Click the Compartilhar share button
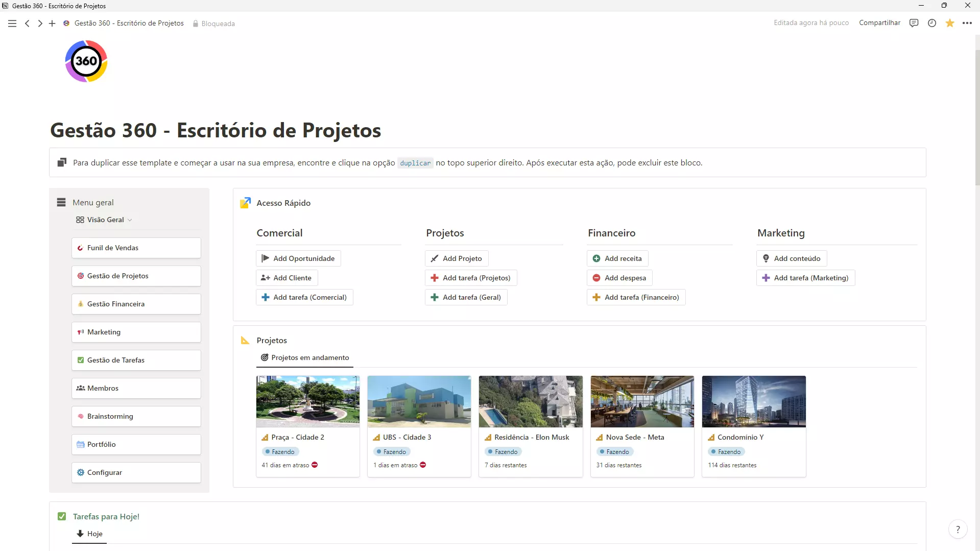This screenshot has height=551, width=980. [x=879, y=23]
